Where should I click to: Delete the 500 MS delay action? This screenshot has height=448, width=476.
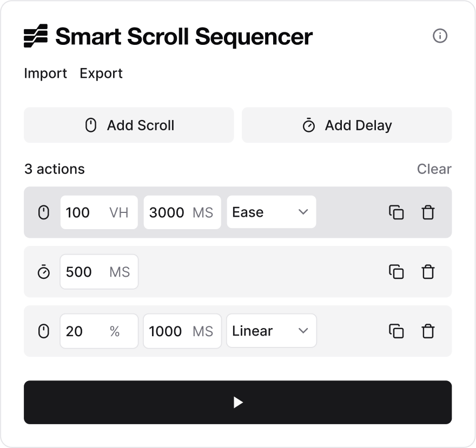[428, 272]
